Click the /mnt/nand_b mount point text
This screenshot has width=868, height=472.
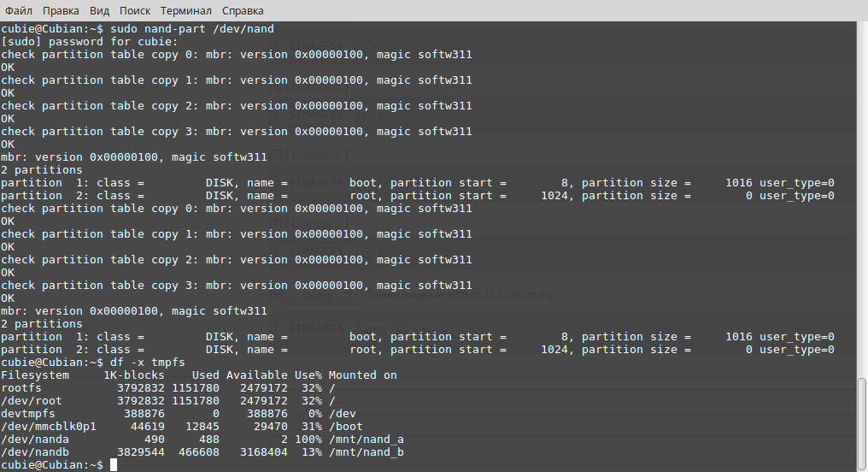tap(366, 452)
